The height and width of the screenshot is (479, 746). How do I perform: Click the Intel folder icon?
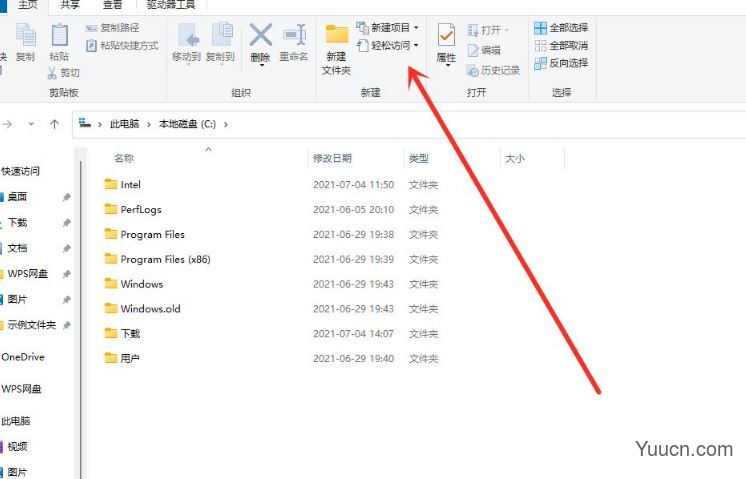coord(111,184)
